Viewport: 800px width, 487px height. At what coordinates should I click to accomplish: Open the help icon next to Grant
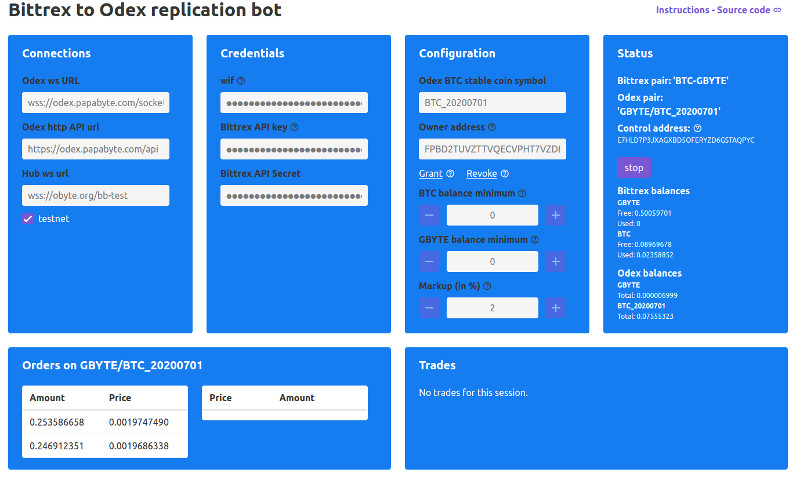[x=450, y=173]
